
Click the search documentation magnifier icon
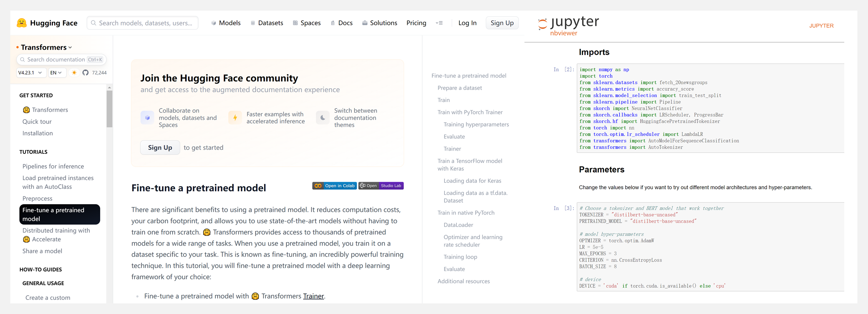tap(23, 60)
